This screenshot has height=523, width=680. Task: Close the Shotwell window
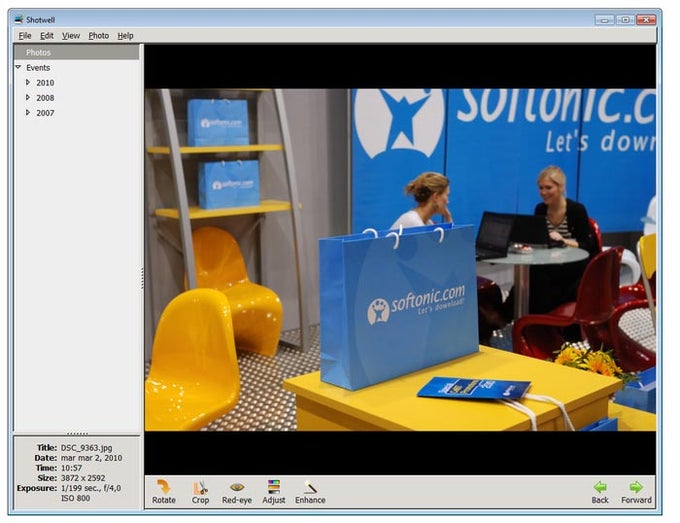pyautogui.click(x=646, y=20)
